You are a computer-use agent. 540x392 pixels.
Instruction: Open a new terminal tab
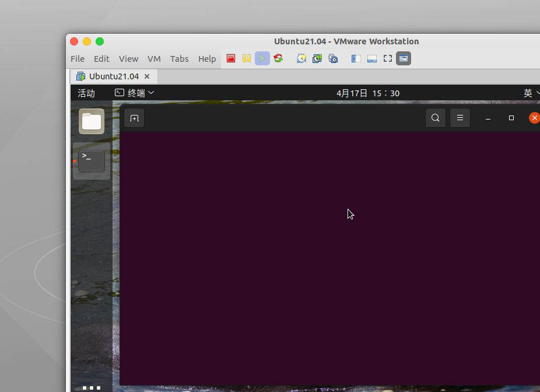click(134, 117)
